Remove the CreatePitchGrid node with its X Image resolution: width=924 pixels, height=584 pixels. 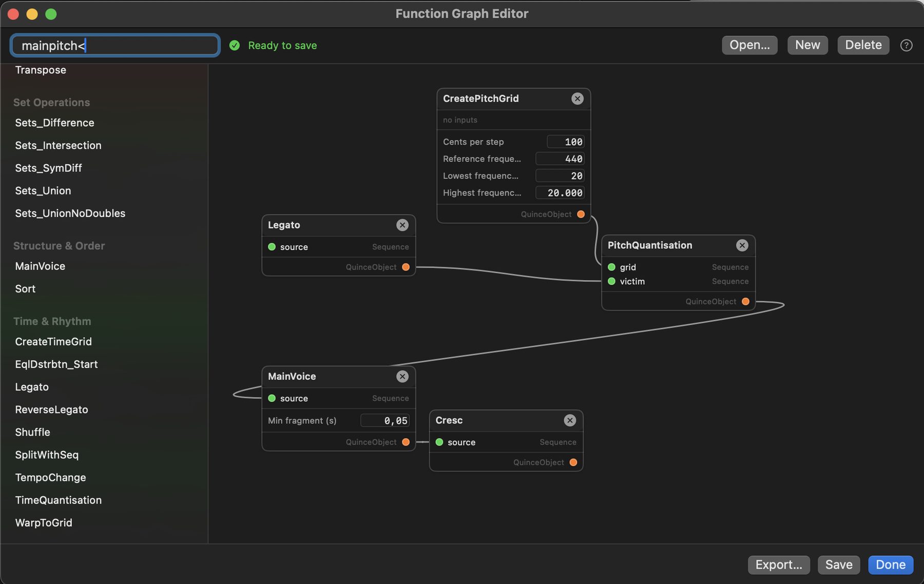pos(577,99)
